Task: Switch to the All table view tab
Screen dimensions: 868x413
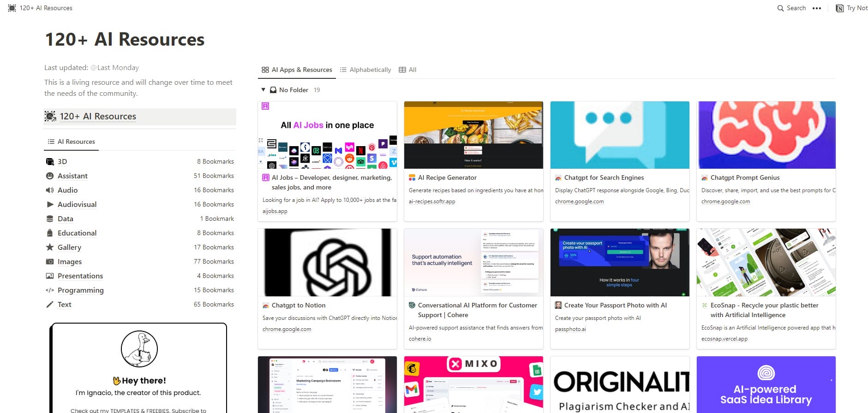Action: coord(407,70)
